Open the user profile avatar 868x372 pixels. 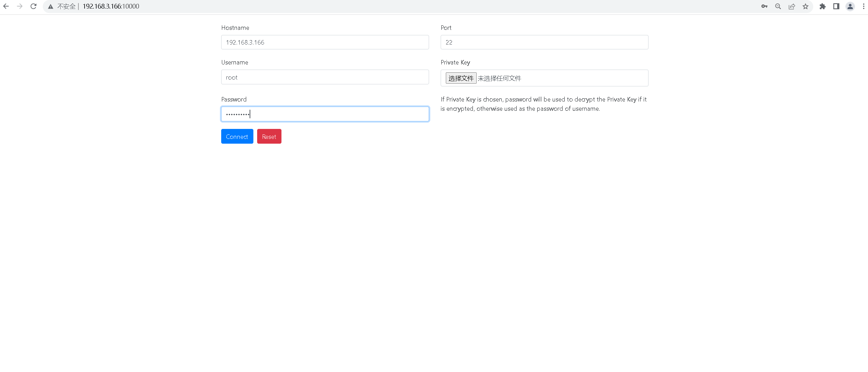850,6
